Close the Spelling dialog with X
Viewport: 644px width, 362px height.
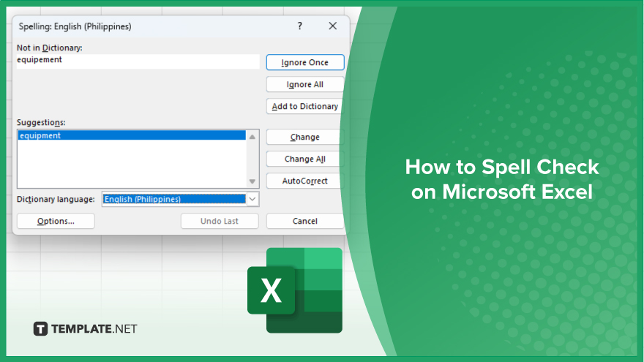point(333,26)
